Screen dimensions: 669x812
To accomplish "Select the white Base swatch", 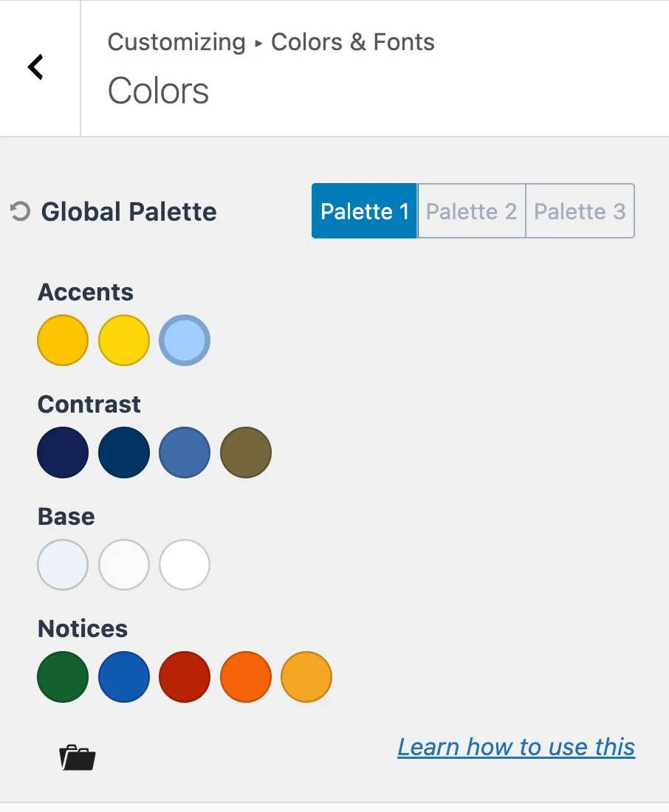I will pyautogui.click(x=185, y=565).
